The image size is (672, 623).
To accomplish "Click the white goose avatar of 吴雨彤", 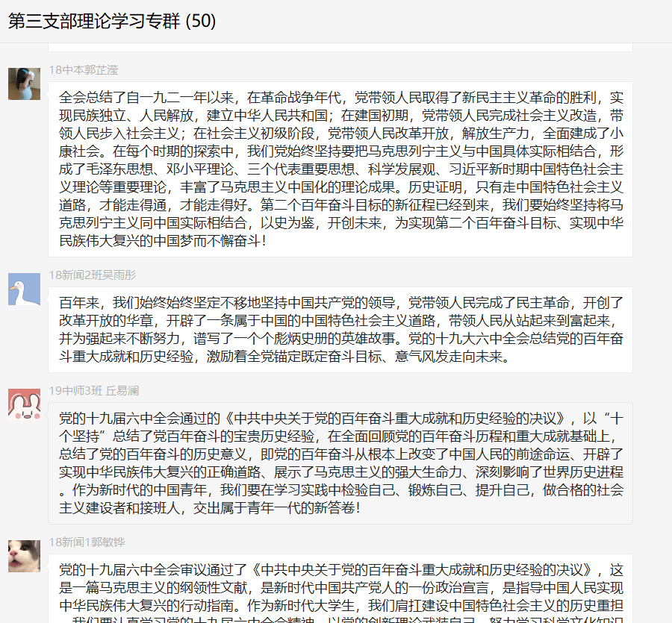I will tap(24, 289).
